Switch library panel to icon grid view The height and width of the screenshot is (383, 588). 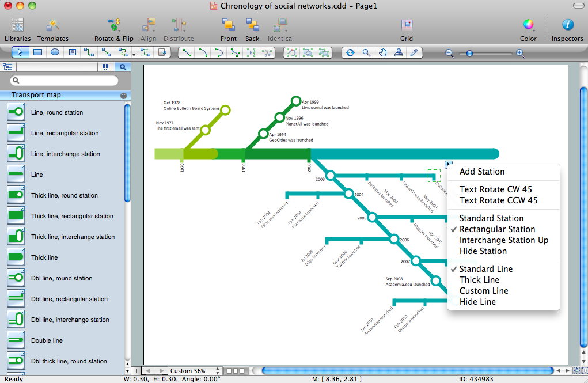(x=105, y=67)
